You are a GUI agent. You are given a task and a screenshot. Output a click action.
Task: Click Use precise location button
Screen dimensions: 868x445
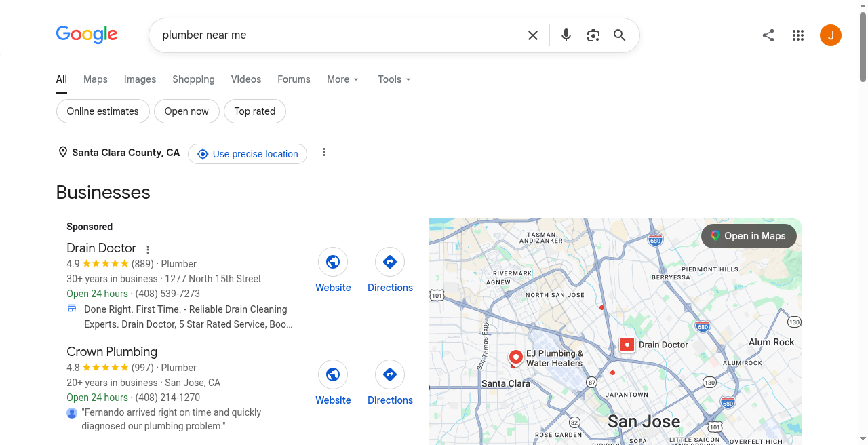coord(248,154)
